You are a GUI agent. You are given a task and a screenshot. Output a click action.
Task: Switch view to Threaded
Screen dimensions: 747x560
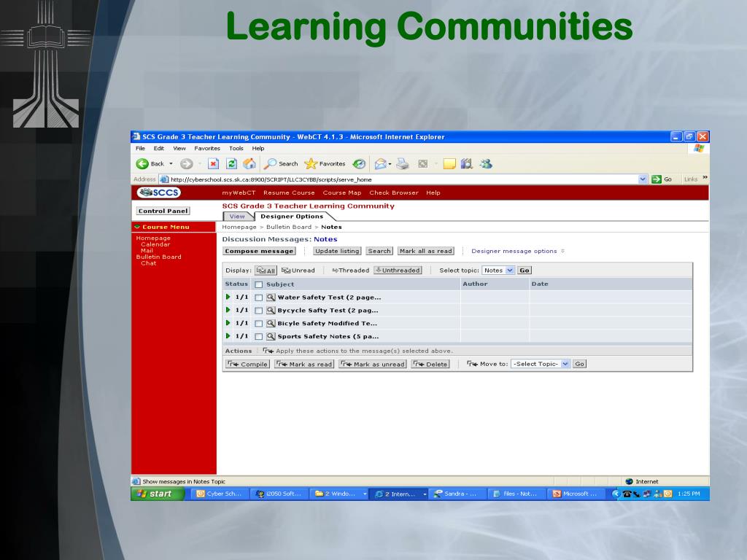point(351,271)
